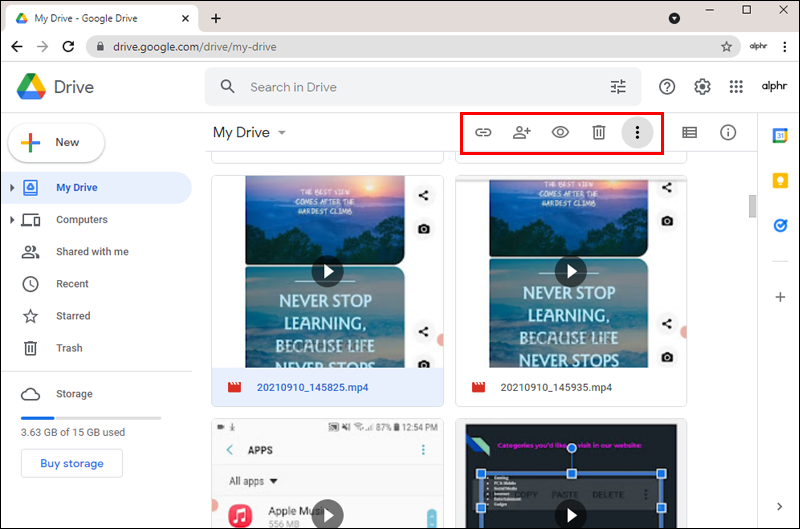Open Chrome three-dot menu
This screenshot has height=529, width=800.
tap(785, 47)
